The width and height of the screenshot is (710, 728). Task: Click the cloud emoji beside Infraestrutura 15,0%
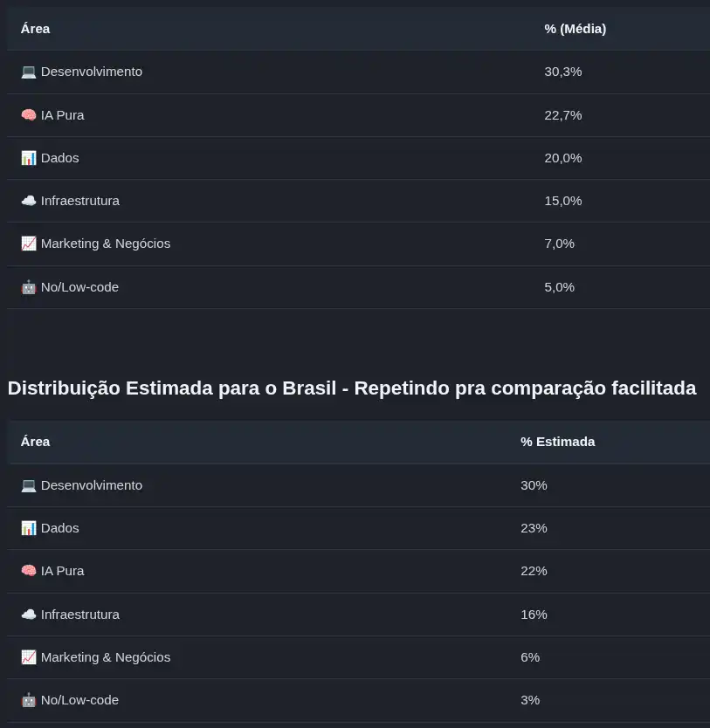pyautogui.click(x=29, y=201)
